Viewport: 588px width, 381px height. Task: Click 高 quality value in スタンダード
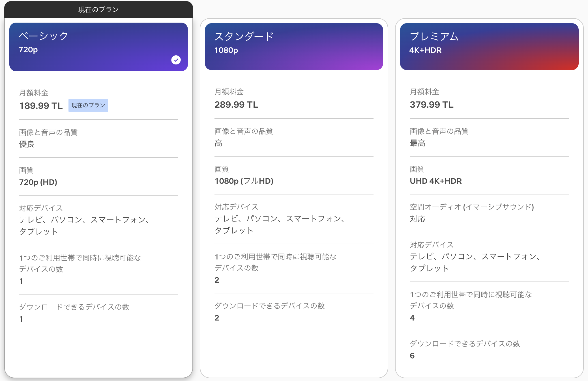(x=218, y=143)
